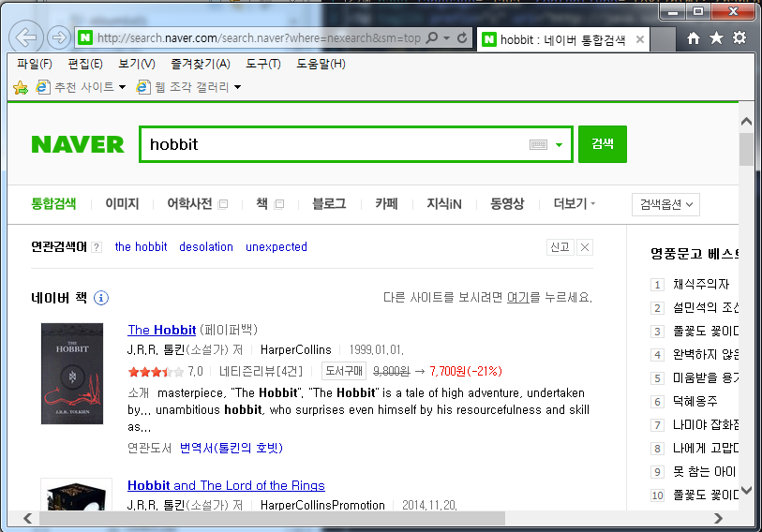
Task: Go back with the browser Back arrow
Action: coord(25,37)
